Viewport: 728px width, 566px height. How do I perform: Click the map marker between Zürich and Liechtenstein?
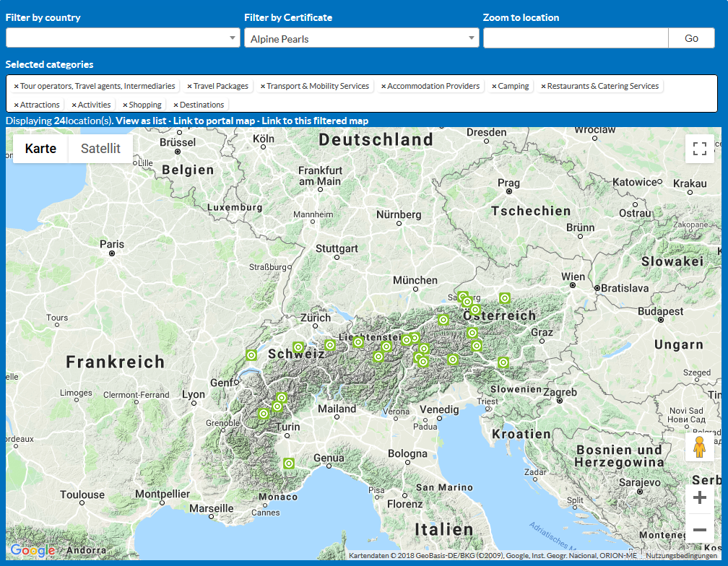click(330, 344)
